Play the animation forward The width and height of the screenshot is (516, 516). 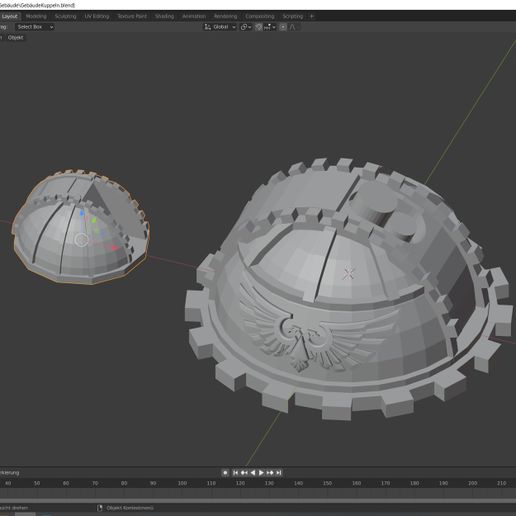(261, 473)
